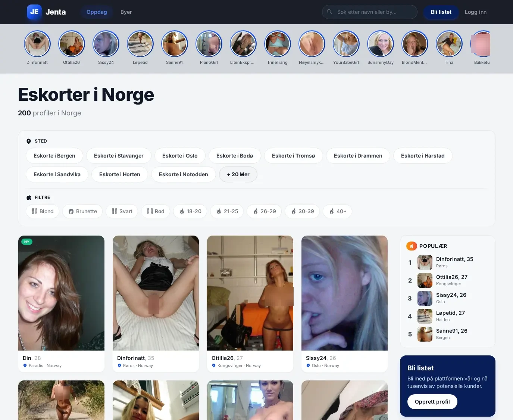Toggle the Brunette hair filter
The height and width of the screenshot is (420, 513).
(82, 211)
